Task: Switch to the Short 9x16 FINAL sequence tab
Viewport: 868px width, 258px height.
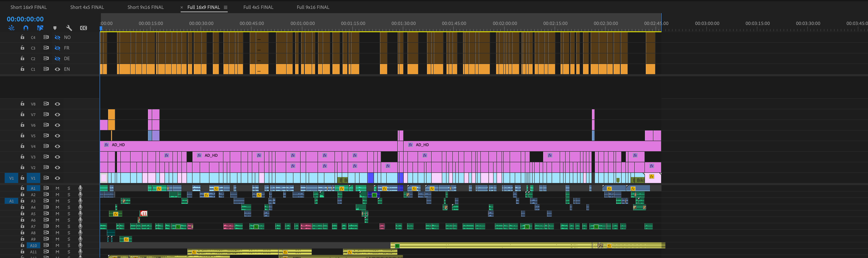Action: click(145, 7)
